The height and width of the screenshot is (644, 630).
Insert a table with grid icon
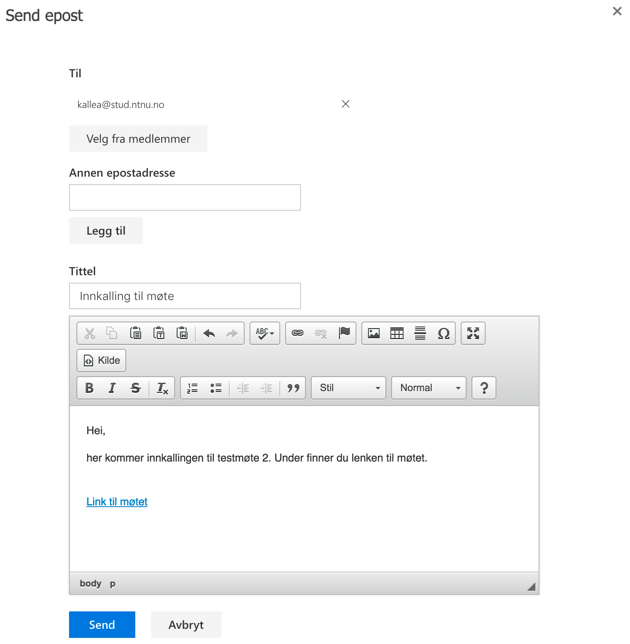[x=397, y=333]
